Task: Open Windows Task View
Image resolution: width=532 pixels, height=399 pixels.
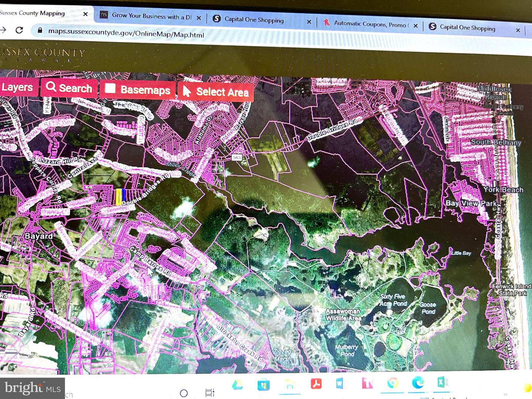Action: [x=209, y=393]
